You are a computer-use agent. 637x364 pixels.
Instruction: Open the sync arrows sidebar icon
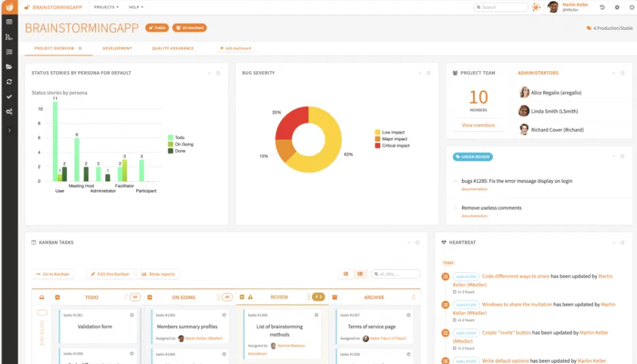[x=9, y=81]
